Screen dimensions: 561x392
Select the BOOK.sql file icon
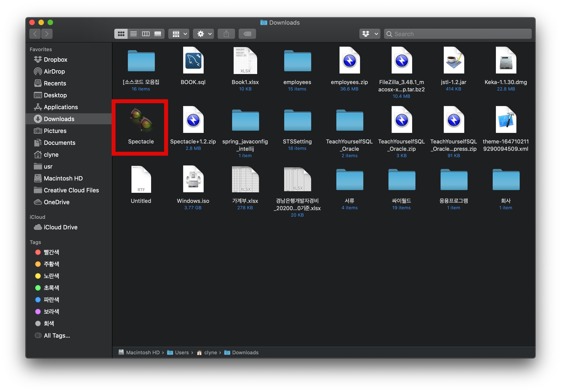pos(193,61)
